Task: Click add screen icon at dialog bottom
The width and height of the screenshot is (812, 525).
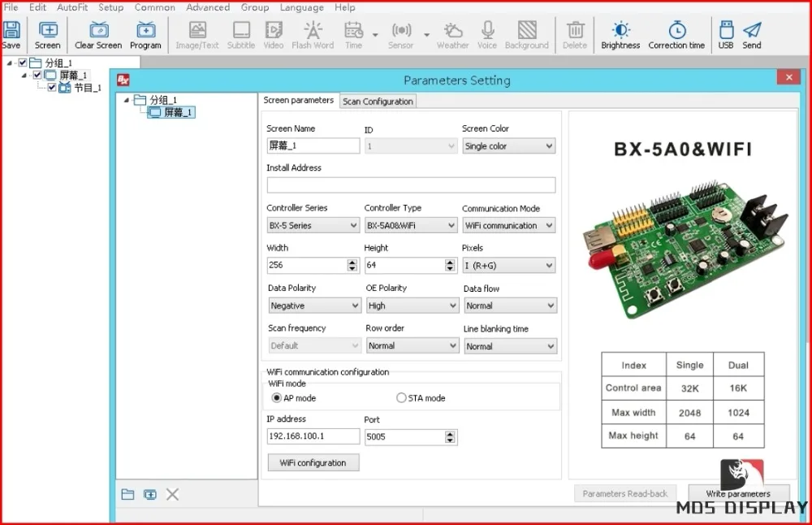Action: [150, 494]
